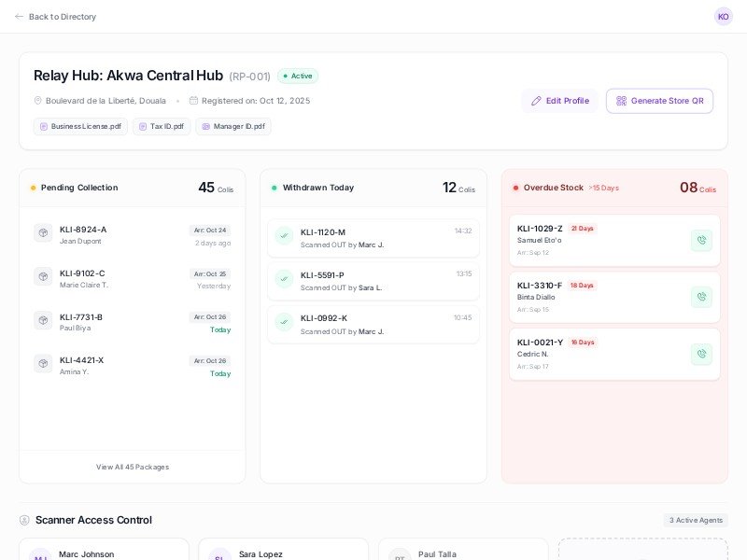Click the checkmark icon for KLI-1120-M
The image size is (747, 560).
pos(284,237)
